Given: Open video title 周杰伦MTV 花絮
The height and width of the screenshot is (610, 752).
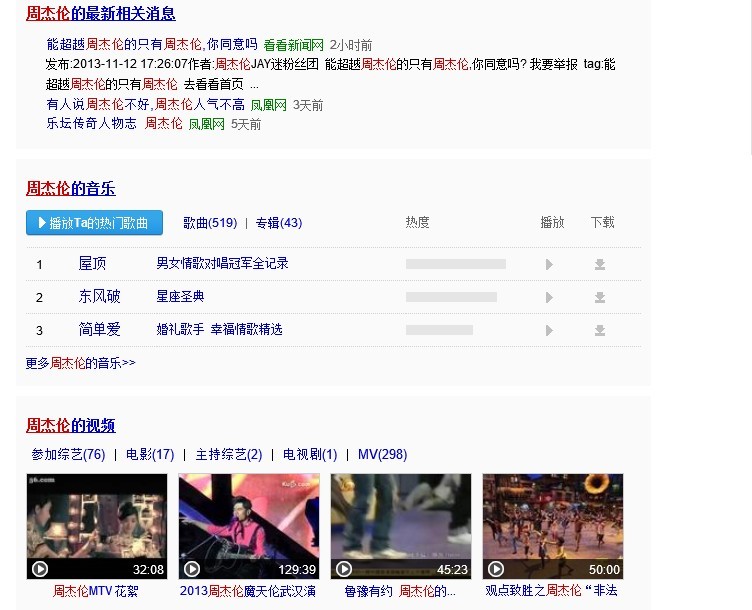Looking at the screenshot, I should (x=95, y=591).
